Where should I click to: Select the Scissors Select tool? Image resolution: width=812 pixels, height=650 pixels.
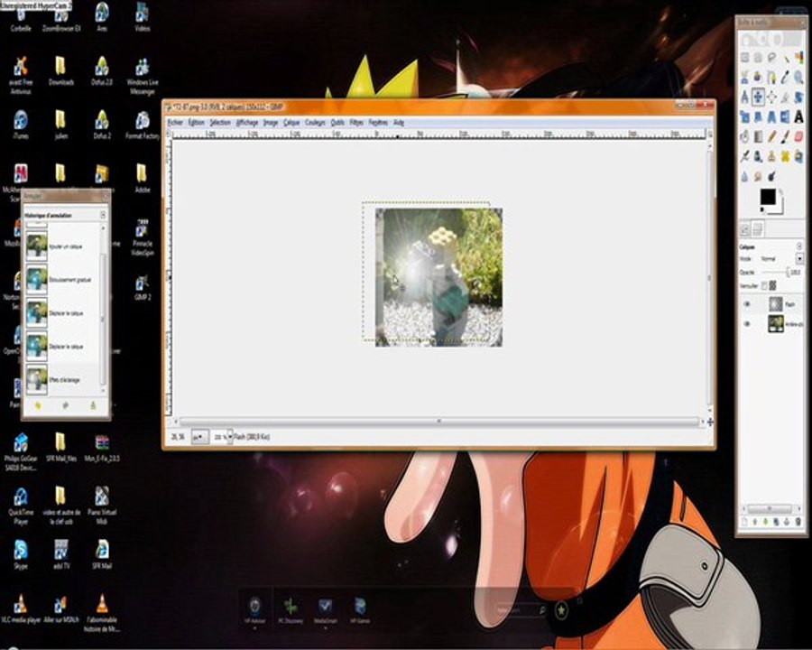(744, 78)
